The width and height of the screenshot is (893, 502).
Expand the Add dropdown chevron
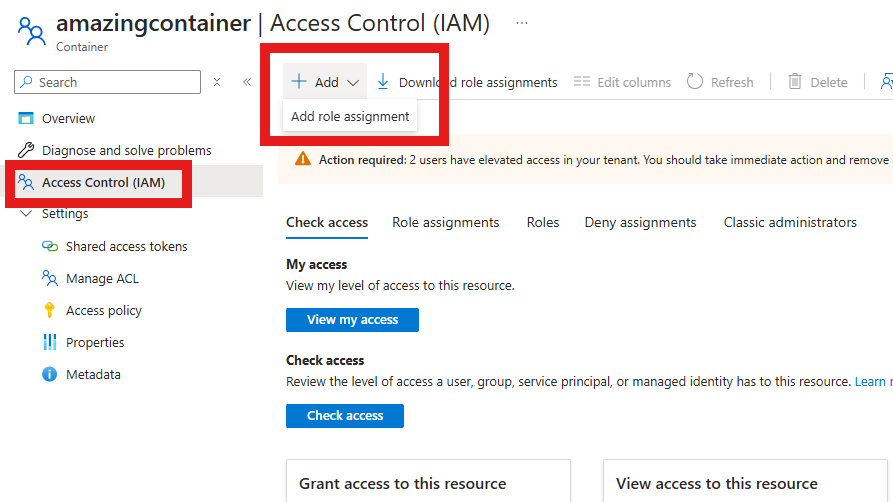pos(353,83)
